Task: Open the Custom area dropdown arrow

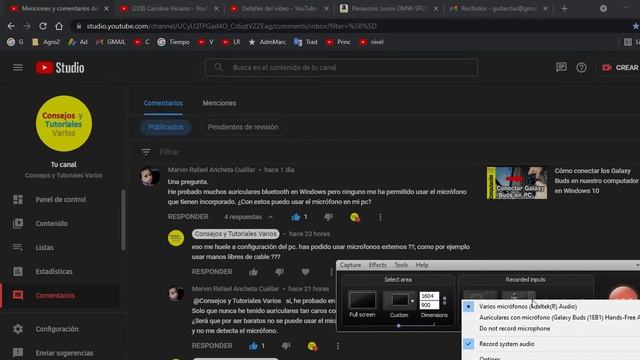Action: (412, 301)
